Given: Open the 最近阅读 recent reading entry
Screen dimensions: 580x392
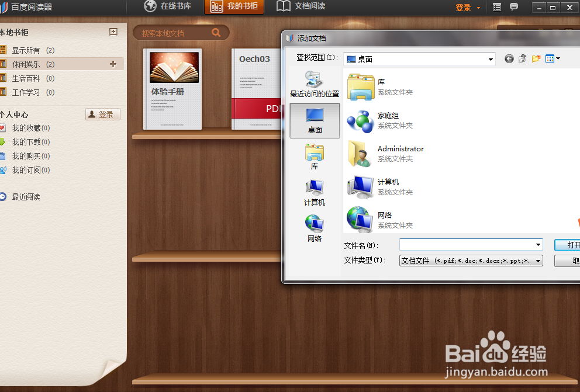Looking at the screenshot, I should (x=26, y=197).
